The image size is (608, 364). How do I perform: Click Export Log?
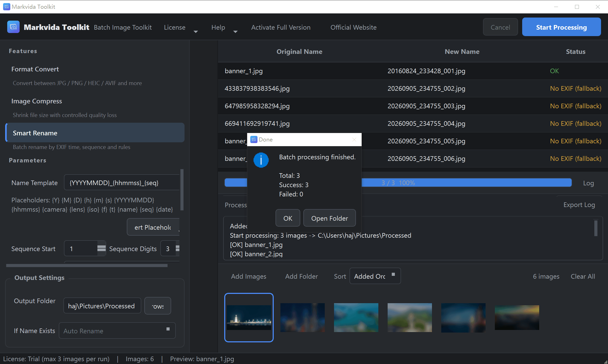tap(579, 205)
